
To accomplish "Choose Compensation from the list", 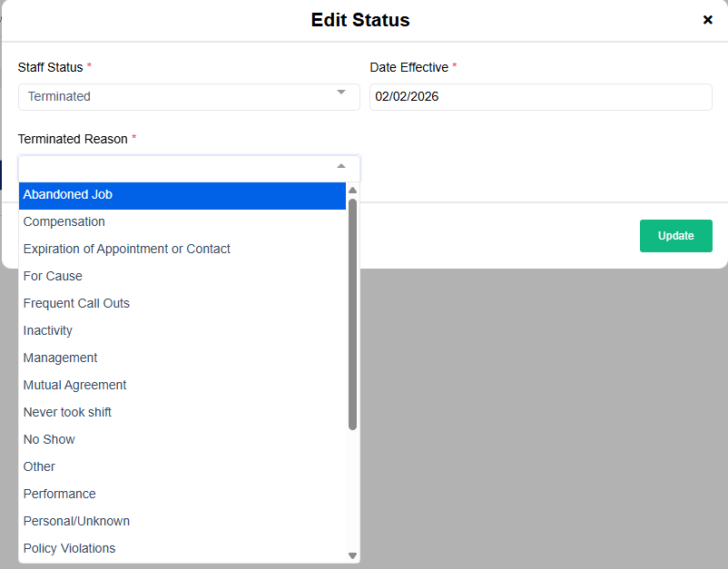I will pos(182,221).
